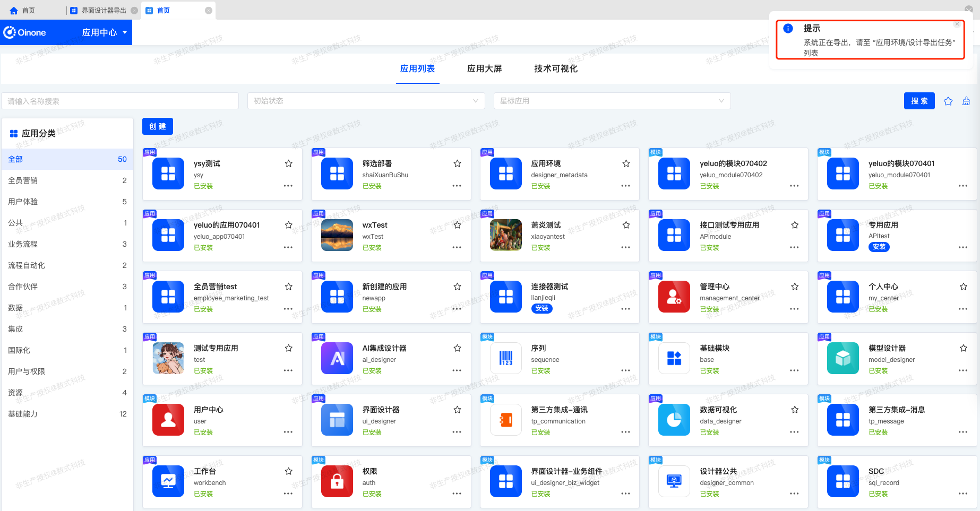The image size is (980, 511).
Task: Select the 业务流程 category
Action: (x=67, y=244)
